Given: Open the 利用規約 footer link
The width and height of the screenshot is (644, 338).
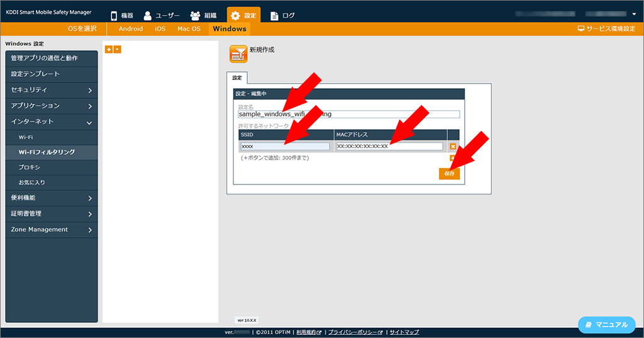Looking at the screenshot, I should 308,332.
